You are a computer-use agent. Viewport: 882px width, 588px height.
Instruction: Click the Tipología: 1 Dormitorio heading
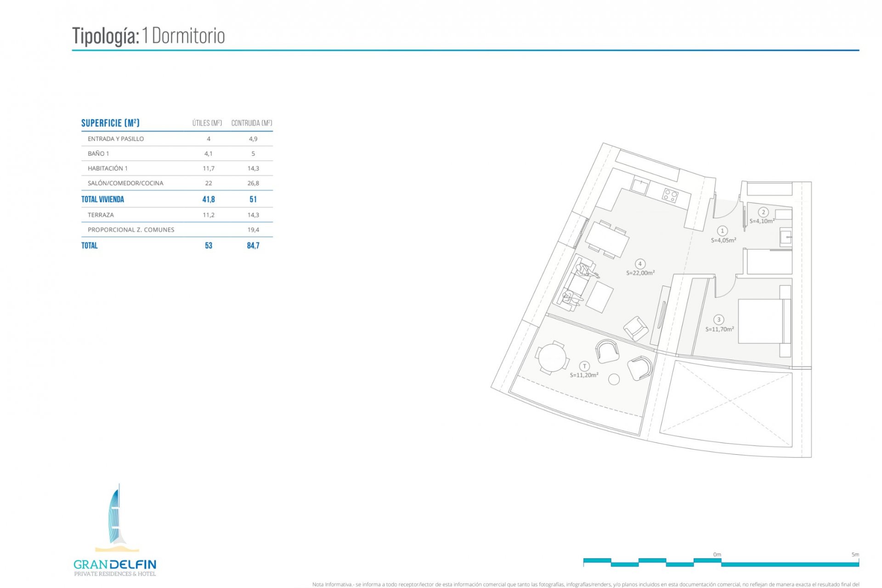pos(148,36)
